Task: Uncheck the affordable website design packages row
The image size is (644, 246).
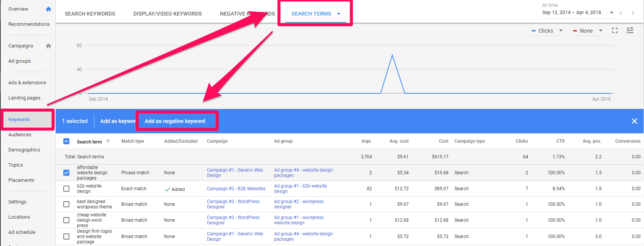Action: coord(66,173)
